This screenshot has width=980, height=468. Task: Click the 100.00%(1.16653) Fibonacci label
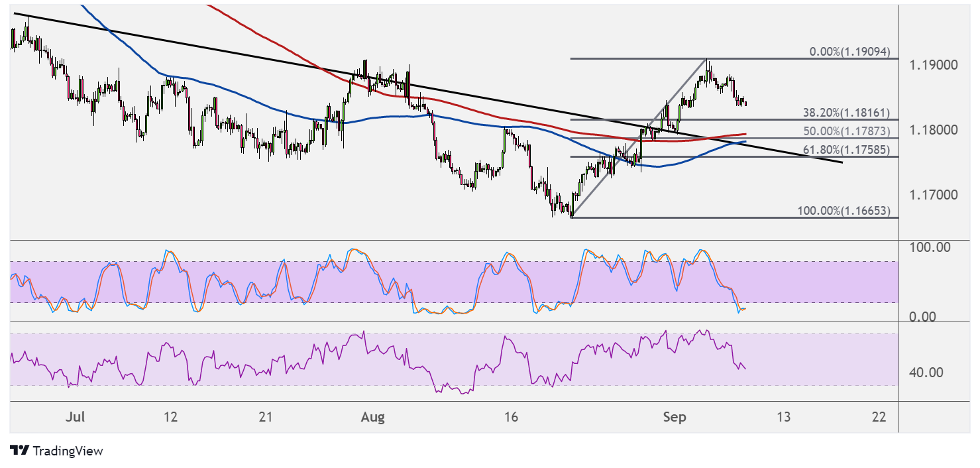tap(844, 211)
